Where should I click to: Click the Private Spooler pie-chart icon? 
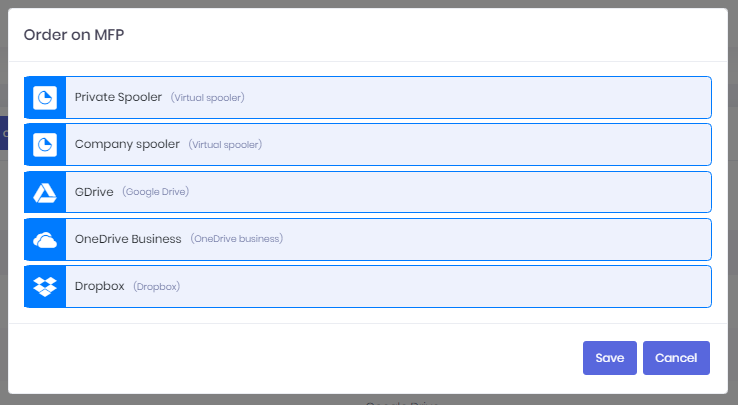coord(45,97)
